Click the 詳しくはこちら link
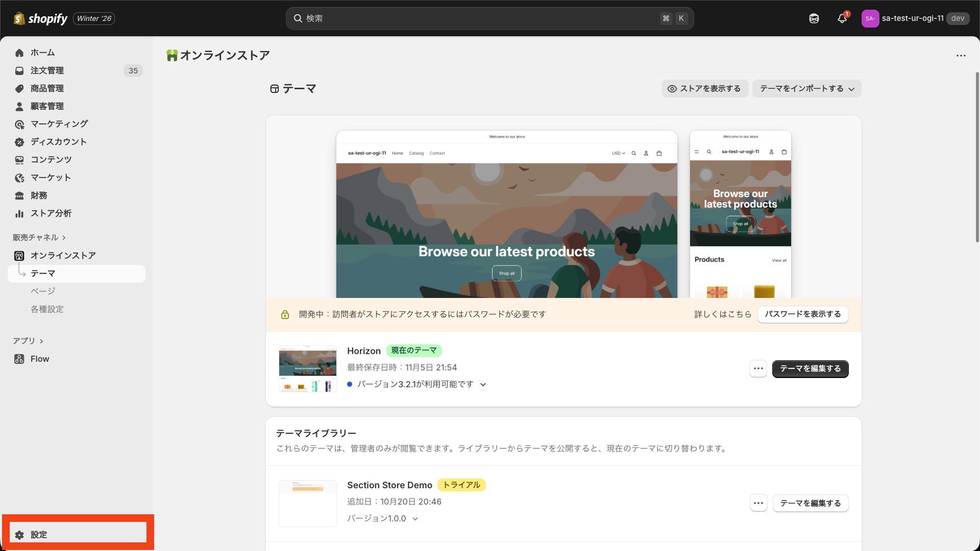The width and height of the screenshot is (980, 551). coord(723,314)
